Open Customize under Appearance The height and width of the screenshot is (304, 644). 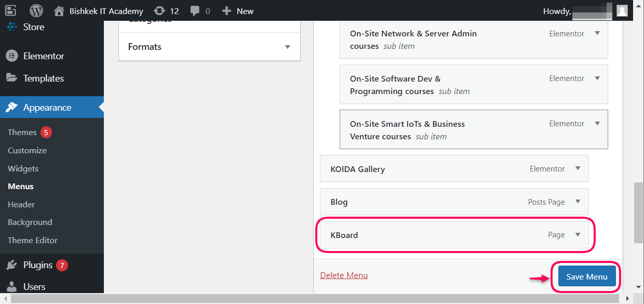coord(27,151)
